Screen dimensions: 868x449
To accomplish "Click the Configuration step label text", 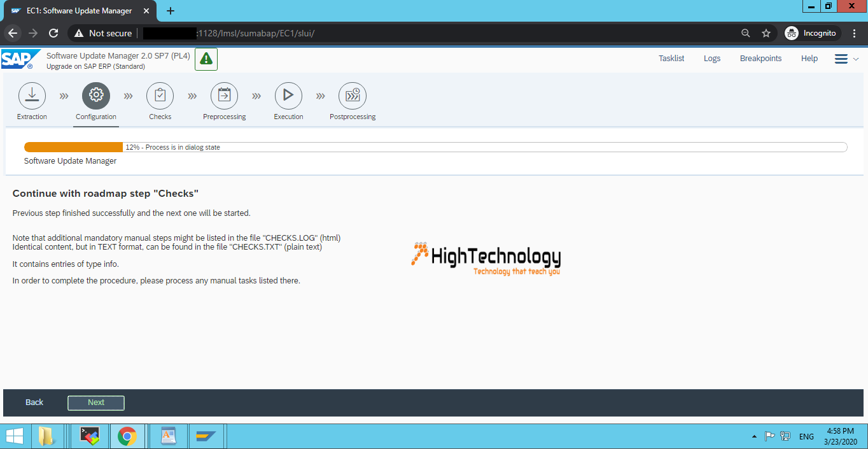I will coord(96,117).
